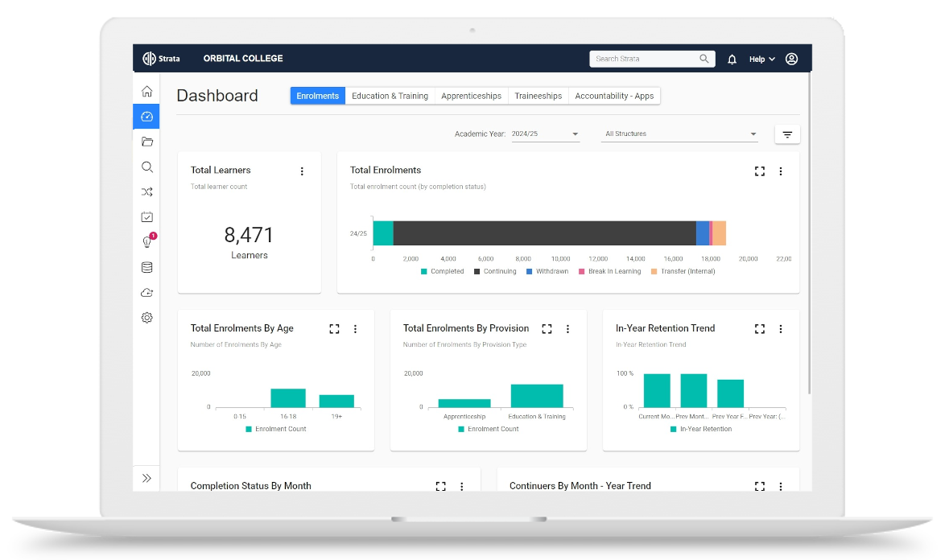Click the search magnifier in Search Strata box
This screenshot has height=560, width=949.
[x=703, y=59]
